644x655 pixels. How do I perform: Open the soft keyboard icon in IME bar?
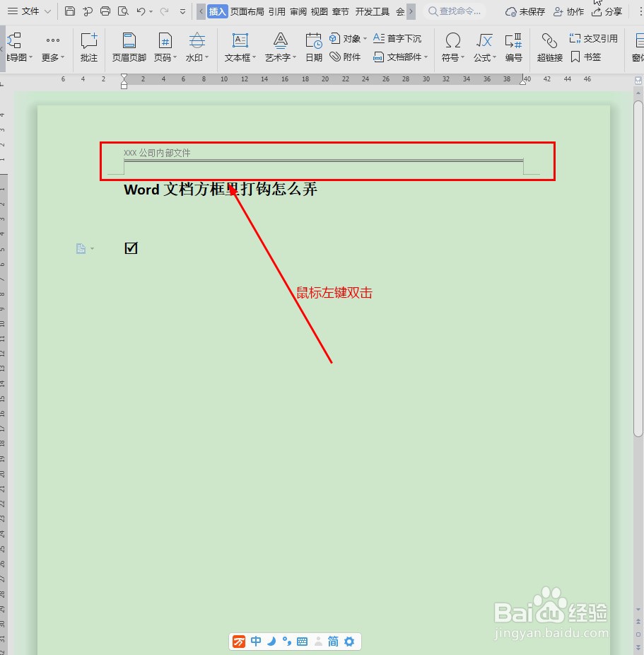click(x=302, y=642)
